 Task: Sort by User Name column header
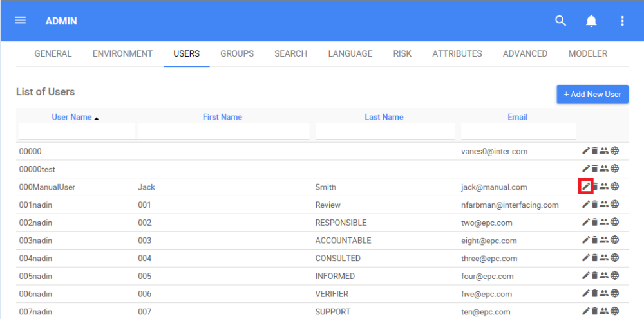(x=72, y=117)
